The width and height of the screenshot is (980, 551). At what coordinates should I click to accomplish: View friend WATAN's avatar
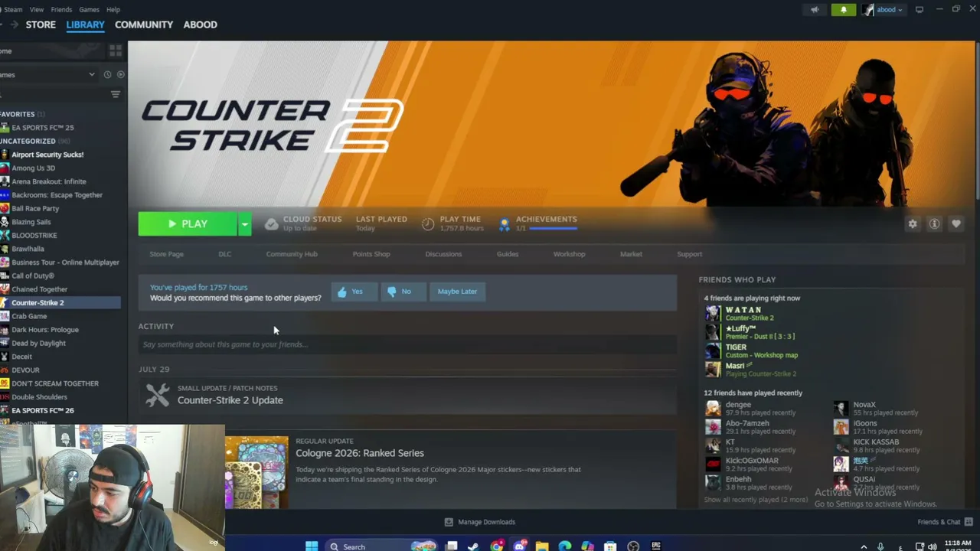point(713,314)
